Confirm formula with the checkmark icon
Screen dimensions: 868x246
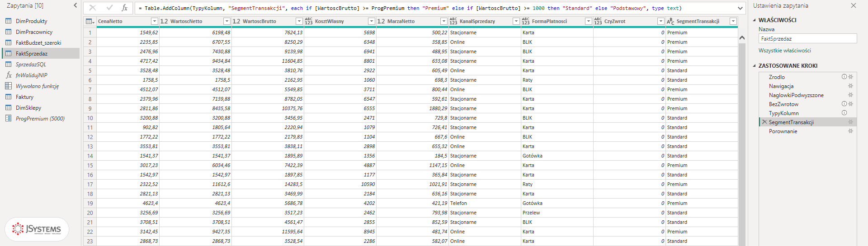pos(109,8)
